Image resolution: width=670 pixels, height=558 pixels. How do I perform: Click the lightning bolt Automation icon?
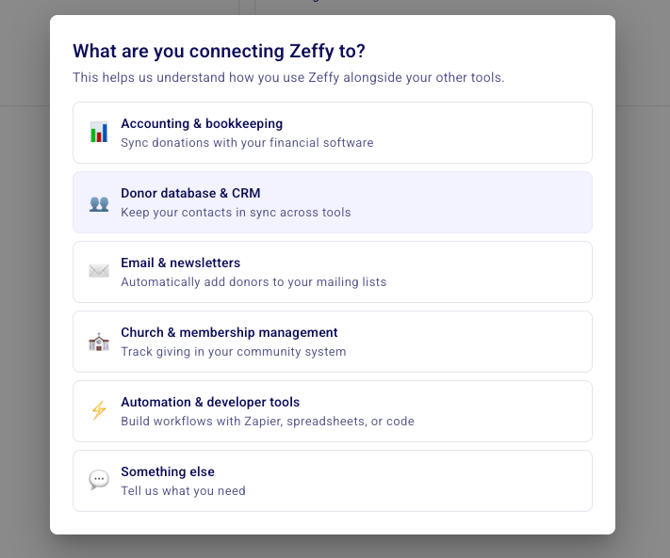click(x=99, y=411)
